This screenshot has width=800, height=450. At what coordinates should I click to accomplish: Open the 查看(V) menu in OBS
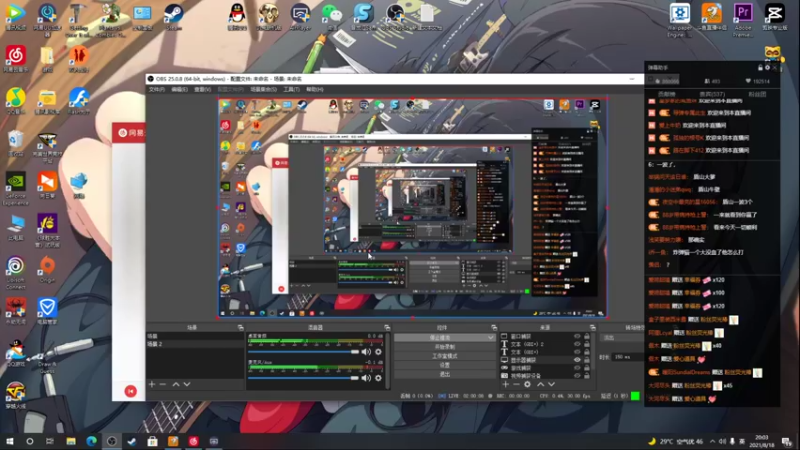[x=203, y=89]
